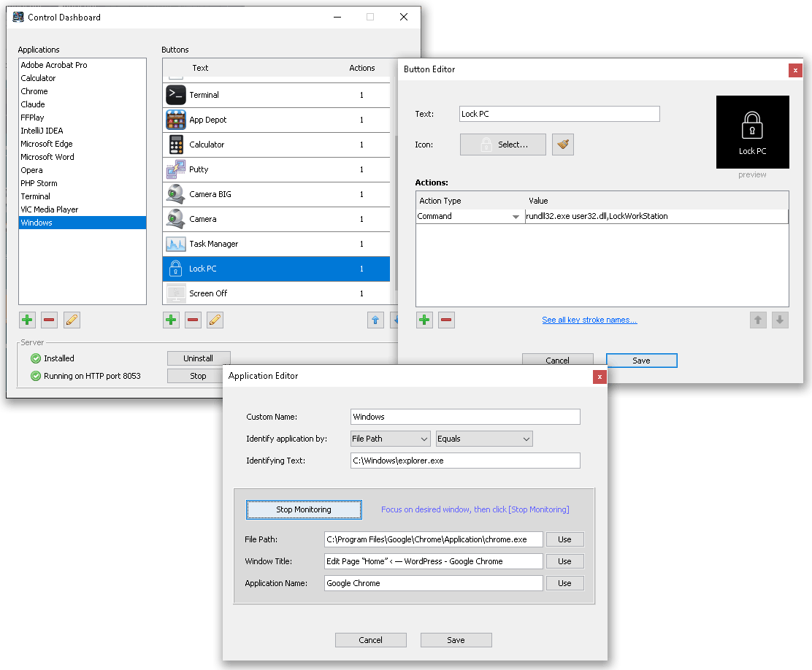Move button up with blue arrow

[x=375, y=320]
